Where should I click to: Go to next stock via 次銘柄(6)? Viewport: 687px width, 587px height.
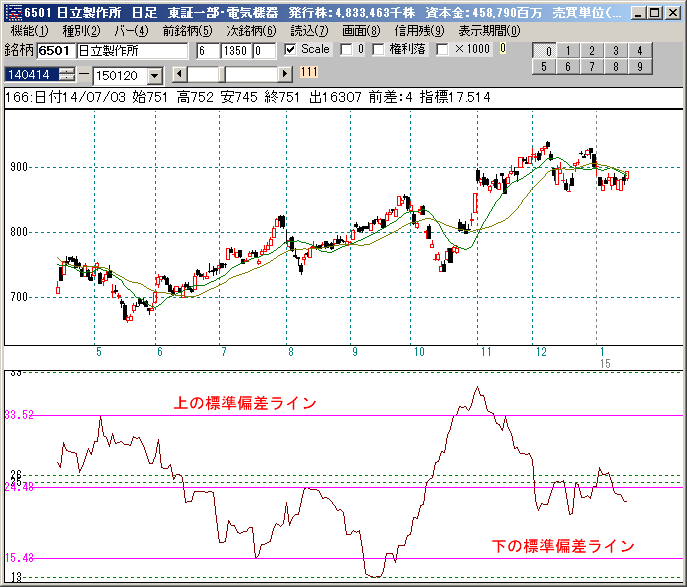(x=251, y=31)
